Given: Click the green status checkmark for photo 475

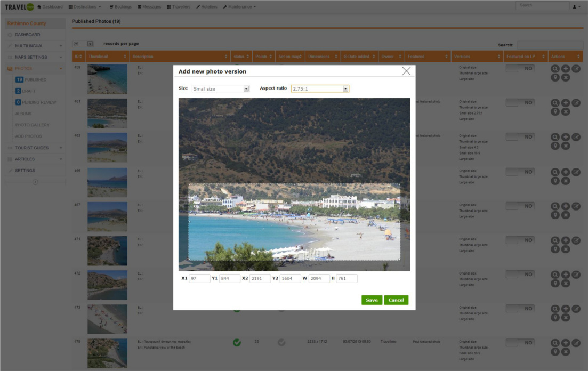Looking at the screenshot, I should [x=237, y=343].
